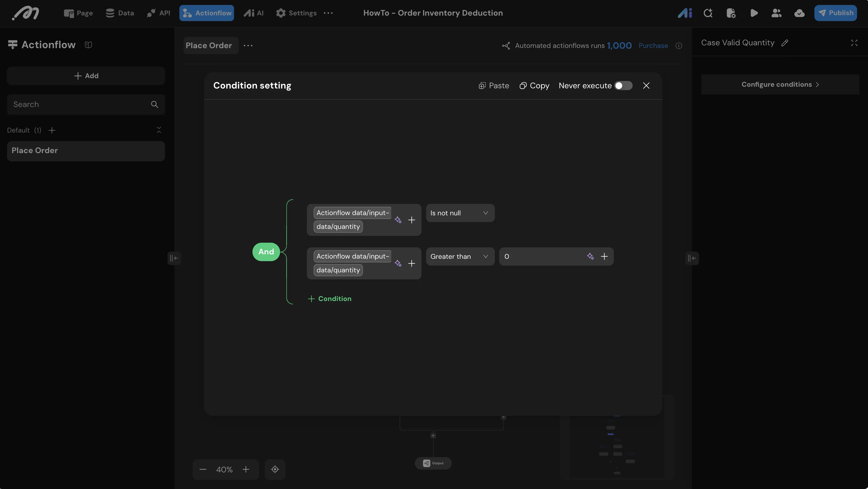Click the search magnifier icon
This screenshot has width=868, height=489.
click(x=155, y=104)
